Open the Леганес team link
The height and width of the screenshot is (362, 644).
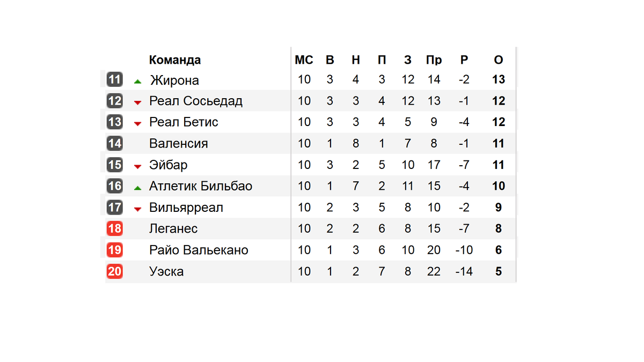click(173, 228)
